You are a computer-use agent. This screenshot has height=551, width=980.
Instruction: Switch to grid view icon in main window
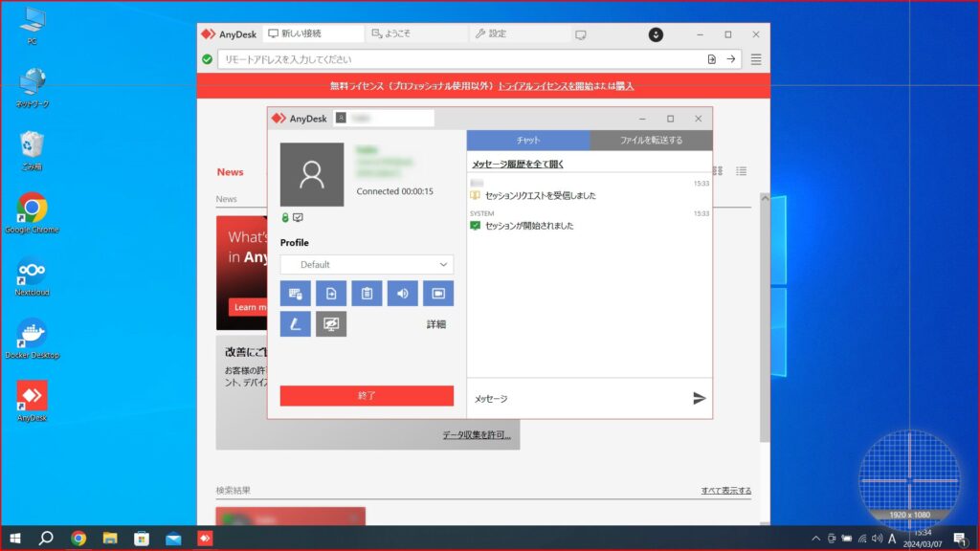tap(718, 171)
